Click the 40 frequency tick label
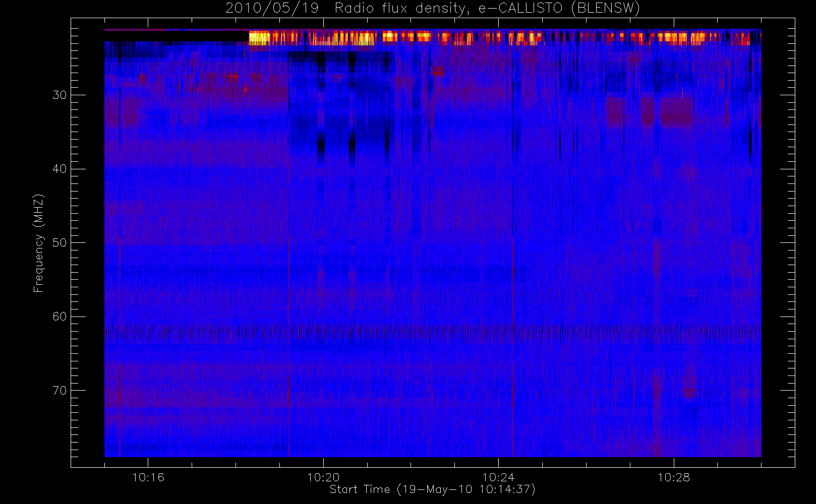 click(60, 169)
